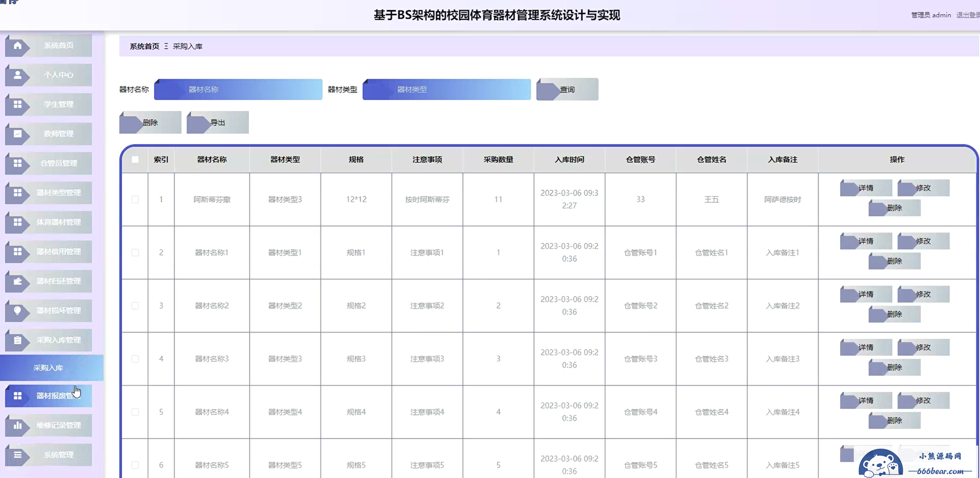Click 删除 for row 器材名称1
980x478 pixels.
point(894,261)
